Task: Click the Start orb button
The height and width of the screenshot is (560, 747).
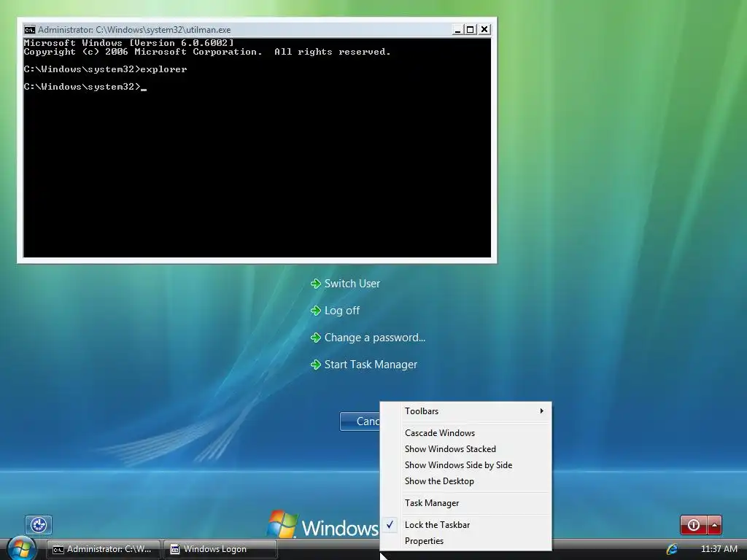Action: coord(21,548)
